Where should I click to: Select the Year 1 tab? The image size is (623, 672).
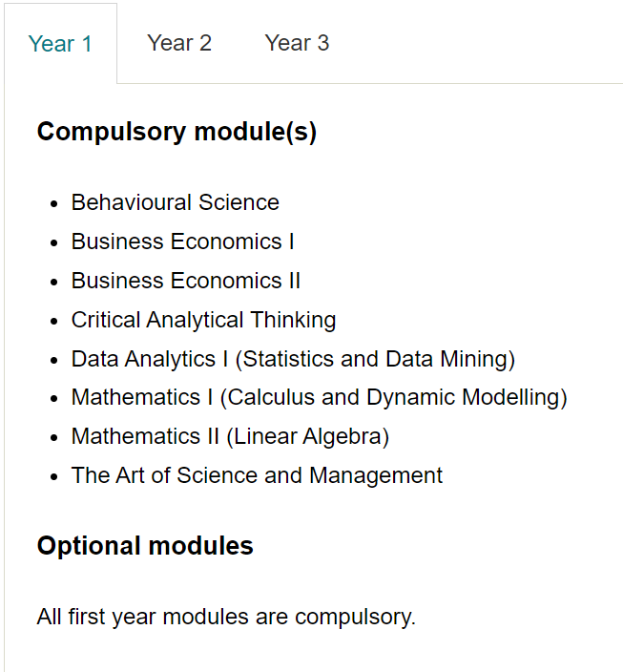[60, 44]
